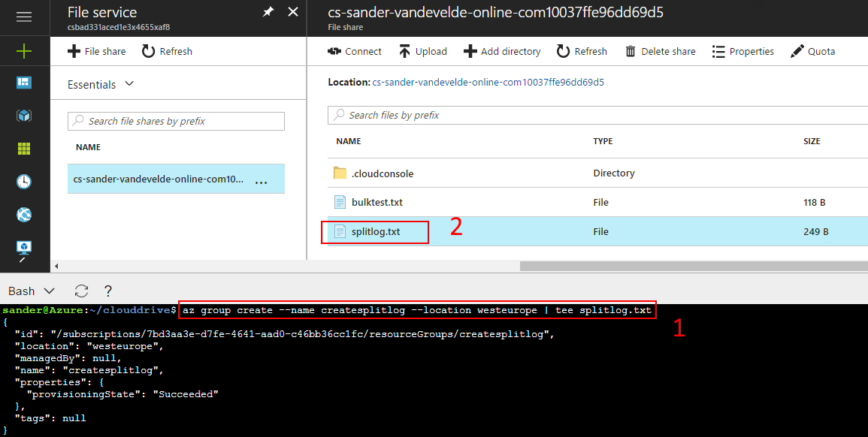Click the Connect toolbar button
This screenshot has height=437, width=868.
pos(355,51)
